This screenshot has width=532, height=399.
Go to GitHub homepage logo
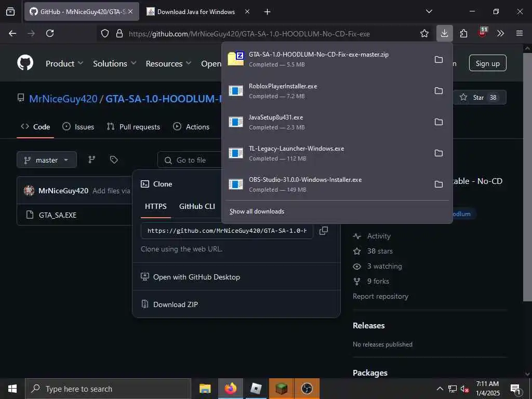coord(25,63)
